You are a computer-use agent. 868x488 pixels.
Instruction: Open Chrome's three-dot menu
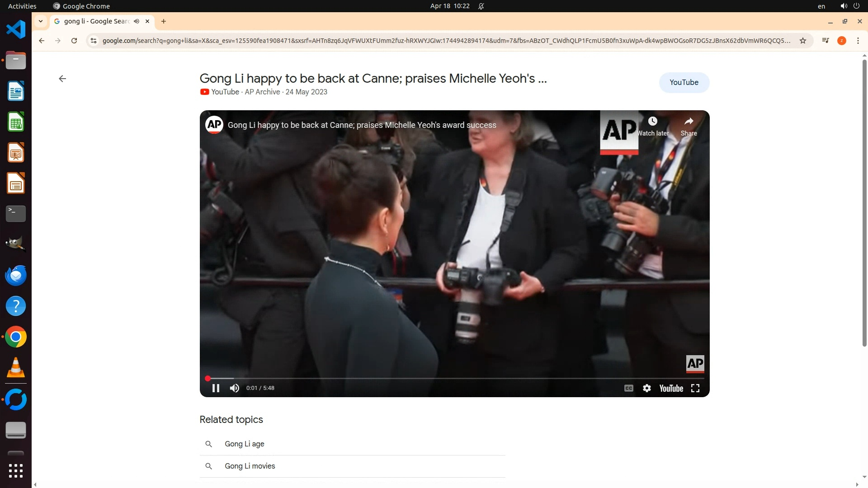click(x=858, y=41)
